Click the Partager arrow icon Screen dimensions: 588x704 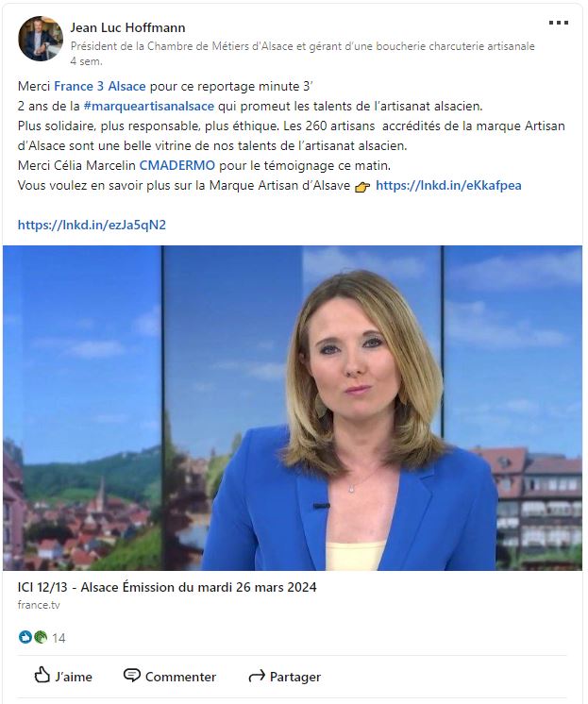tap(257, 676)
